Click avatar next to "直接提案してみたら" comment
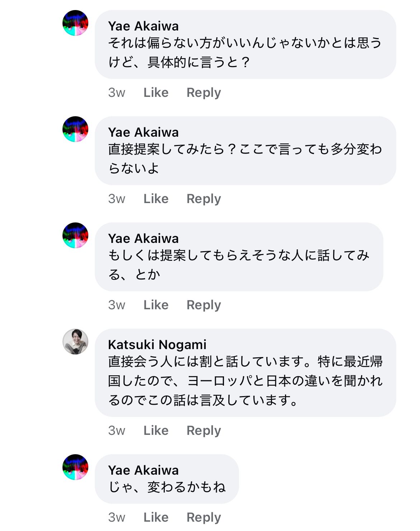The image size is (420, 531). [75, 129]
